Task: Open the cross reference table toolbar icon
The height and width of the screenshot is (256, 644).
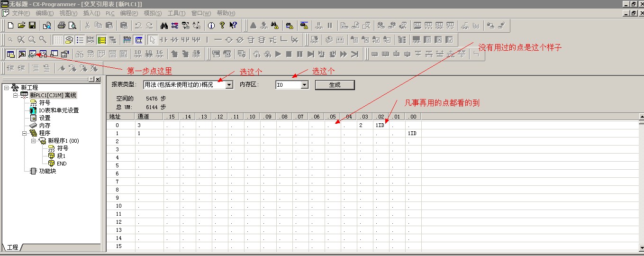Action: (x=32, y=54)
